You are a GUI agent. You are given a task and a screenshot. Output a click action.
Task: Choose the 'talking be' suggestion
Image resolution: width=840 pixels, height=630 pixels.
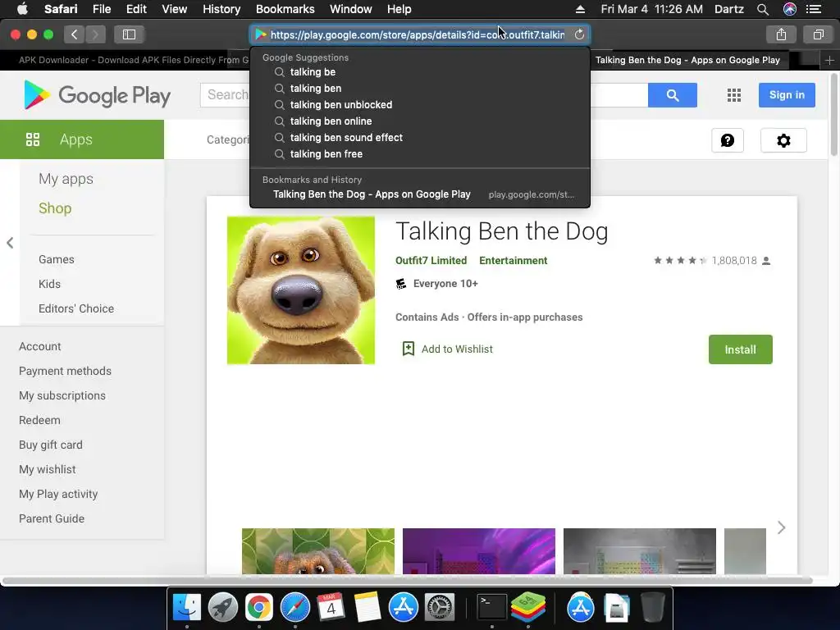coord(420,72)
